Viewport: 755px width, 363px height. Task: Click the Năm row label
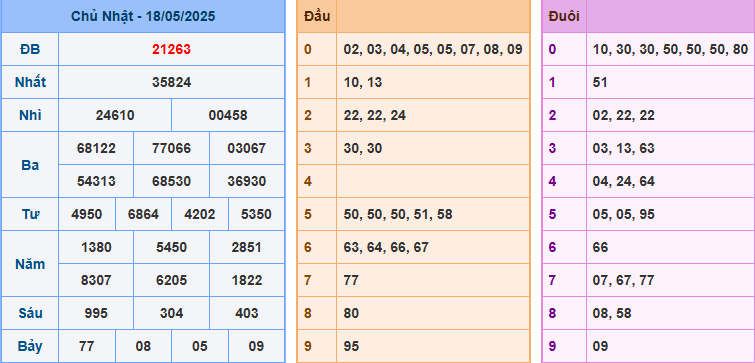tap(30, 264)
